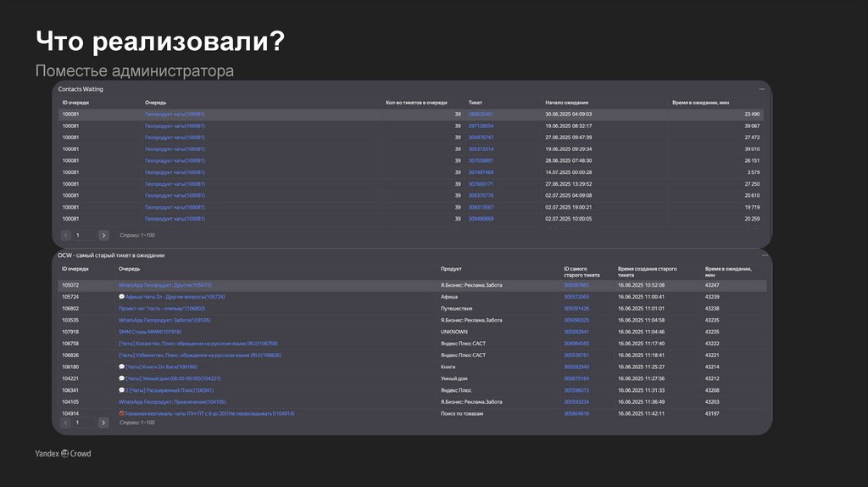Image resolution: width=868 pixels, height=487 pixels.
Task: Open [Чаты] Умный дом(104221) queue
Action: pyautogui.click(x=173, y=378)
